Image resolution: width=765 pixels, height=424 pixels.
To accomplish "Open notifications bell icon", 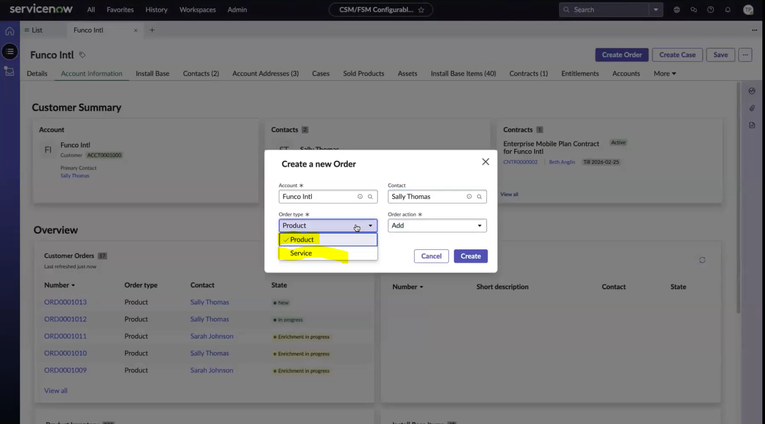I will tap(728, 10).
